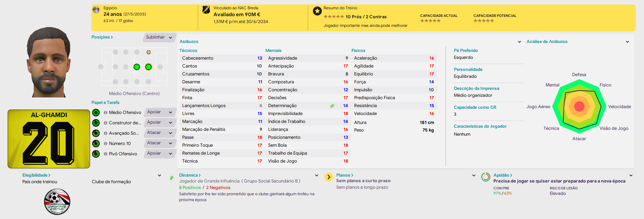Select the yellow-outlined green position dot

click(149, 67)
